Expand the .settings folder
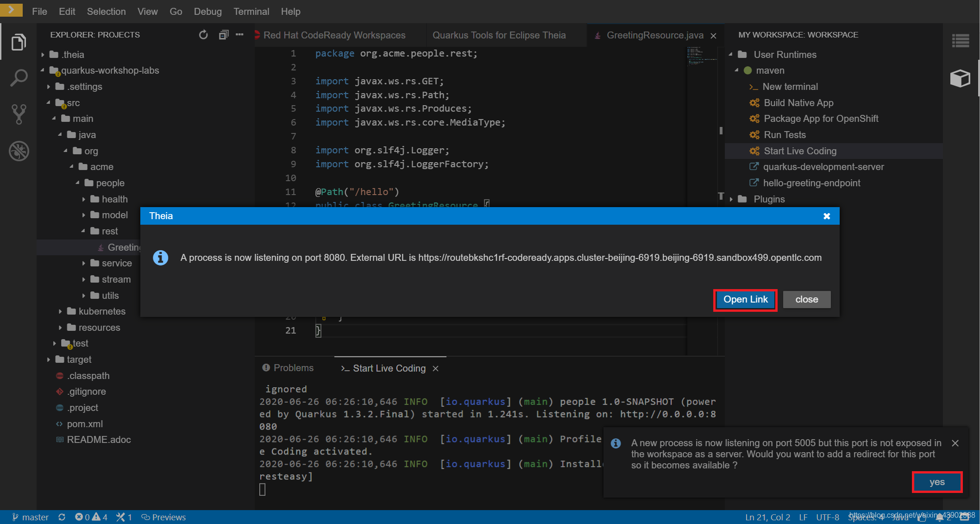 49,87
